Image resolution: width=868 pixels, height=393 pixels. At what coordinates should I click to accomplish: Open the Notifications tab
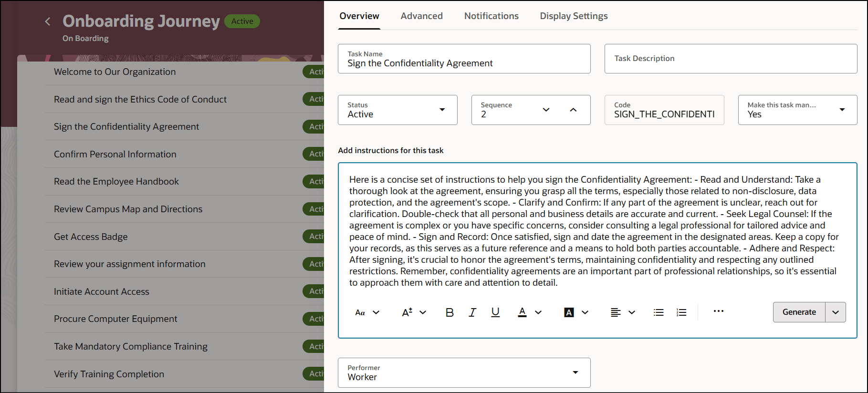492,16
